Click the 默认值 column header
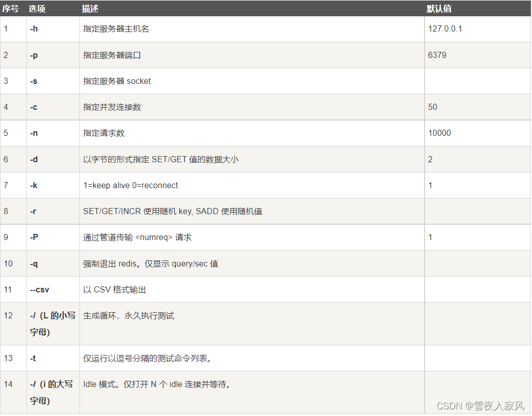This screenshot has width=532, height=416. [x=439, y=9]
